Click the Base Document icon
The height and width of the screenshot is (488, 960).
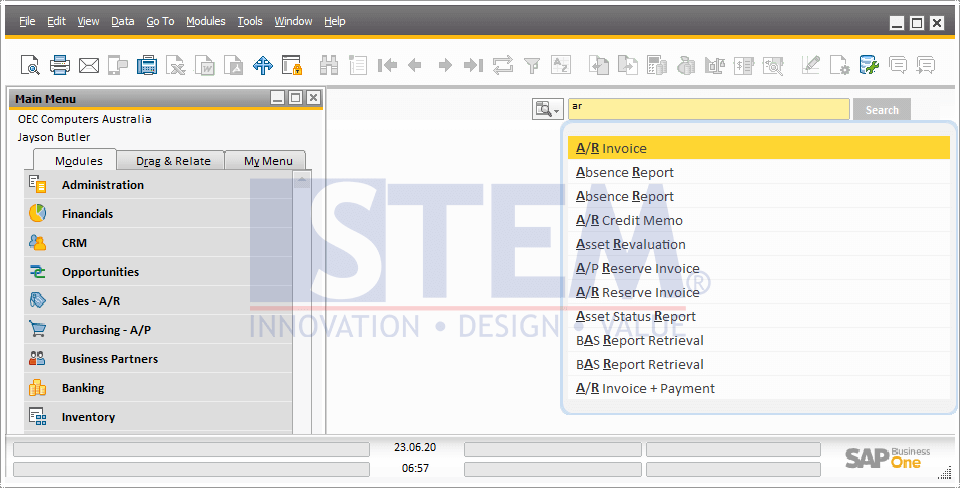coord(599,65)
